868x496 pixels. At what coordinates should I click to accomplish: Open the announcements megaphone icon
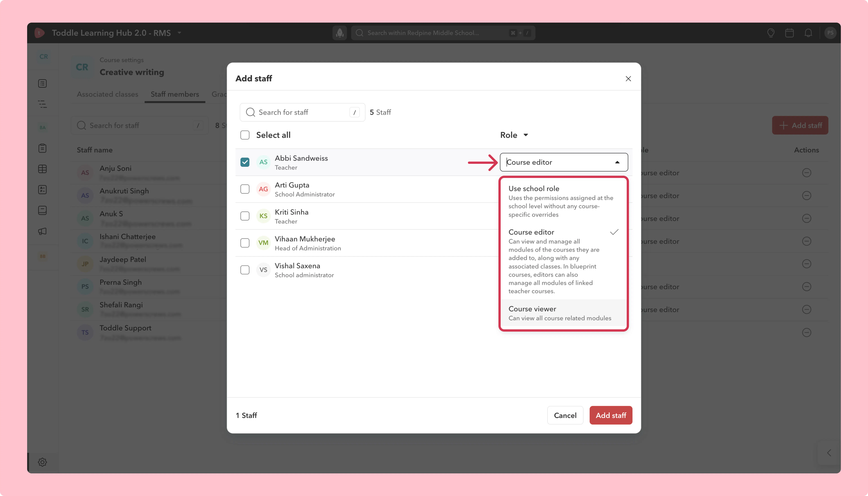pyautogui.click(x=42, y=231)
